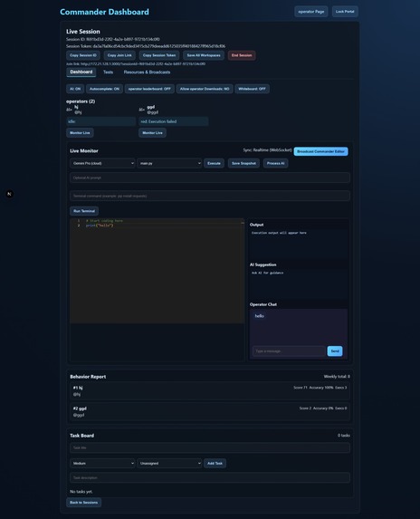
Task: Click Broadcast Commander Editor button
Action: [320, 151]
